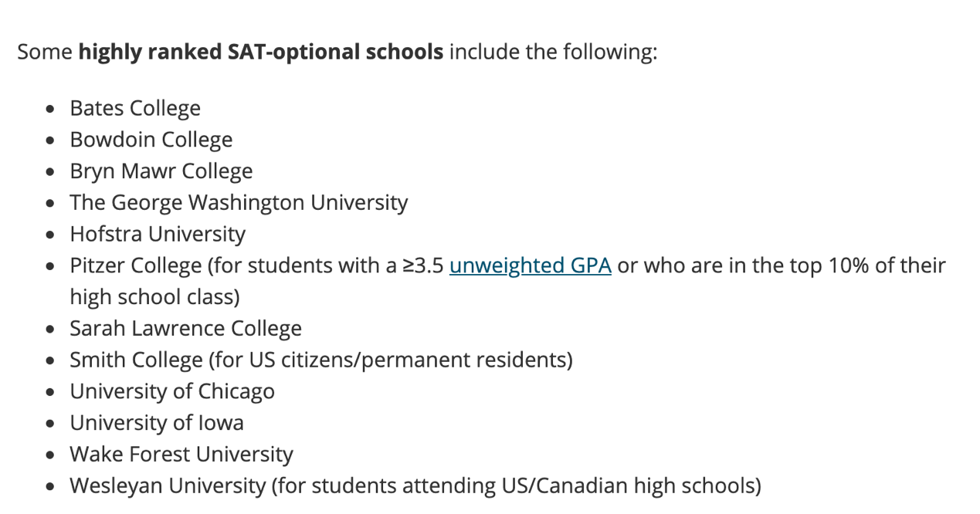Click the Smith College name
The image size is (980, 514).
(x=136, y=360)
